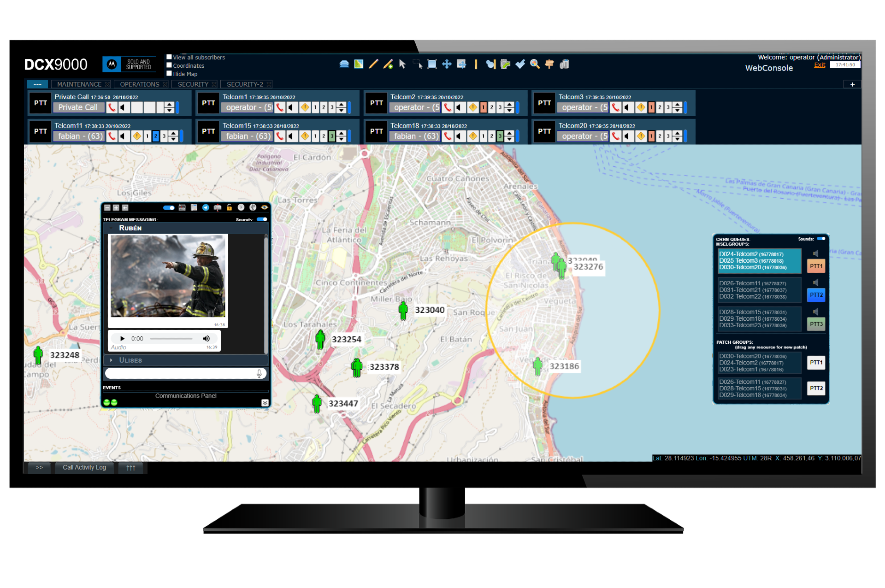
Task: Switch to the OPERATIONS tab
Action: [x=139, y=84]
